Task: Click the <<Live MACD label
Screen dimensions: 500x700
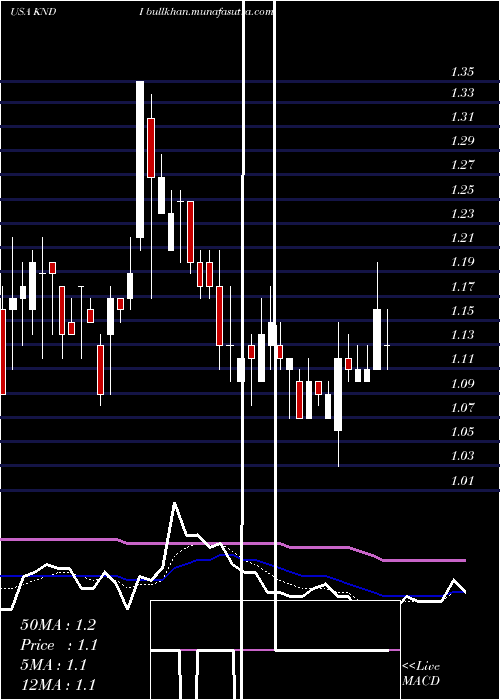Action: pyautogui.click(x=421, y=673)
